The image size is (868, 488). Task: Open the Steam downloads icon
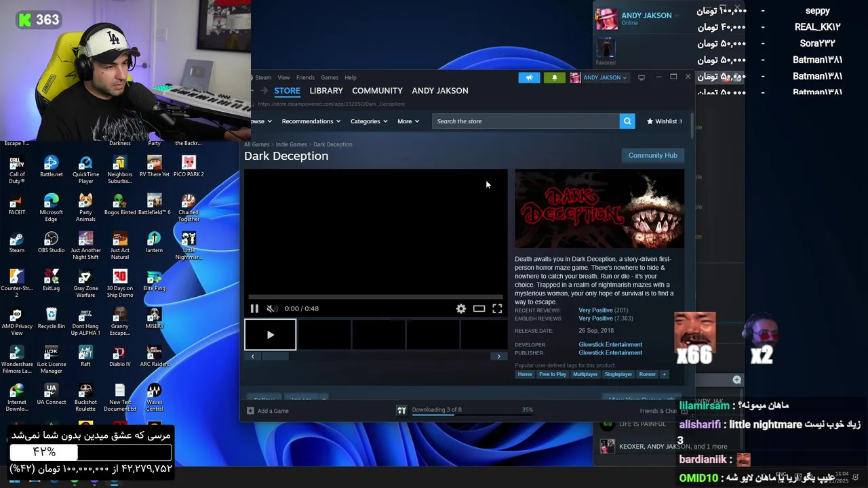click(x=401, y=410)
